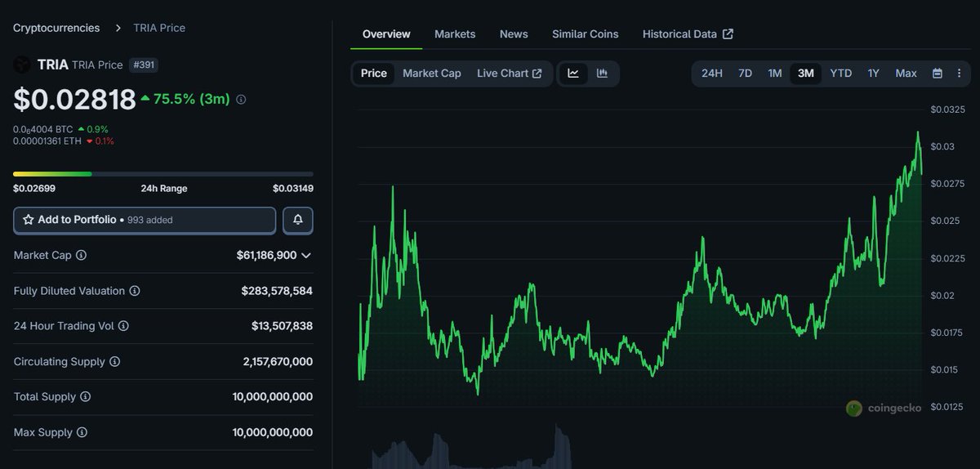Click info icon beside Circulating Supply
Viewport: 980px width, 469px height.
(x=115, y=361)
